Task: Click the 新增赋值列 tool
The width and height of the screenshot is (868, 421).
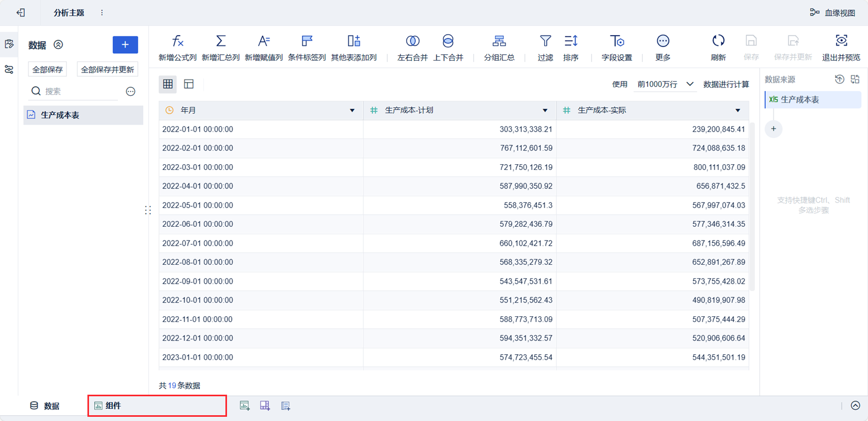Action: 264,48
